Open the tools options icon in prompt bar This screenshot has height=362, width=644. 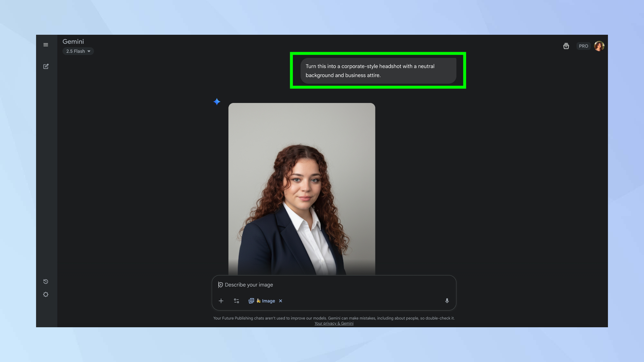pyautogui.click(x=236, y=301)
